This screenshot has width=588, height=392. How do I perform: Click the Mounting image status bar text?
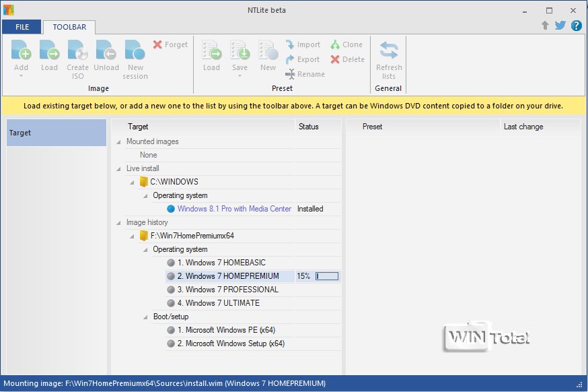click(x=165, y=383)
